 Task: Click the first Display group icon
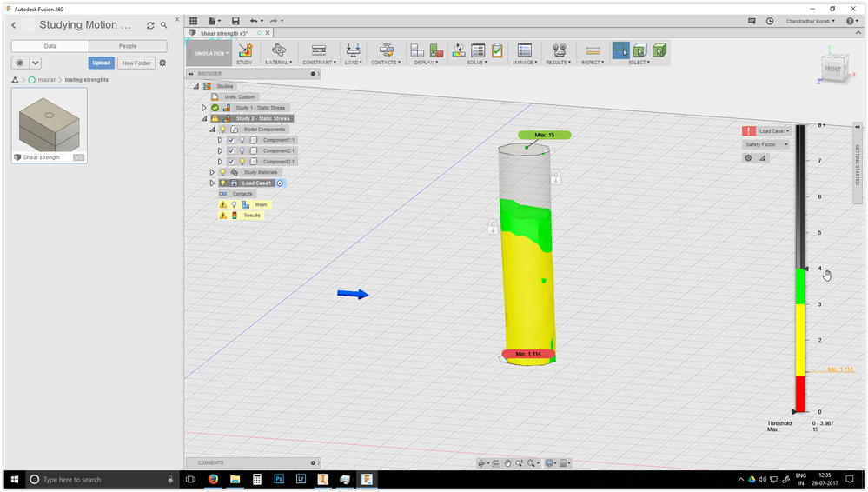tap(417, 50)
